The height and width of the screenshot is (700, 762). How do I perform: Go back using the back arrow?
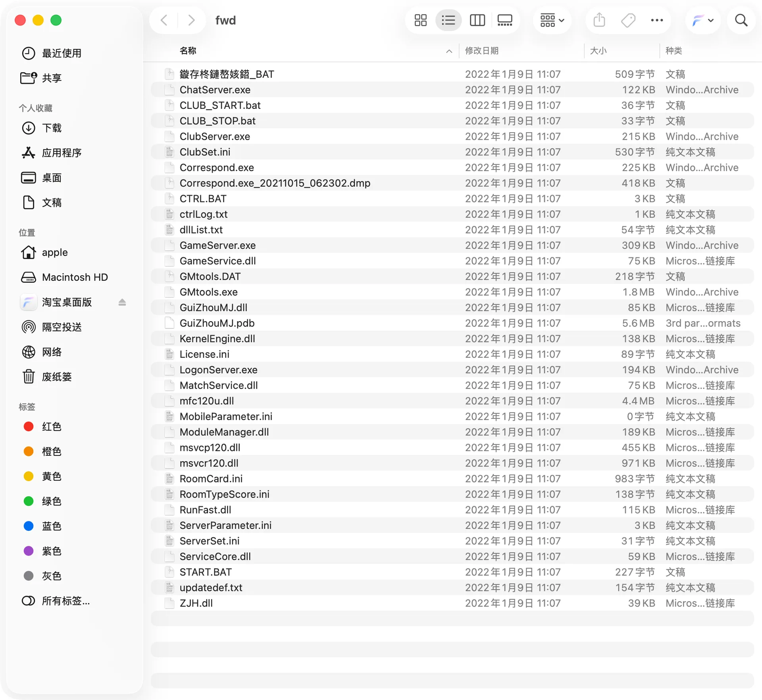point(164,20)
